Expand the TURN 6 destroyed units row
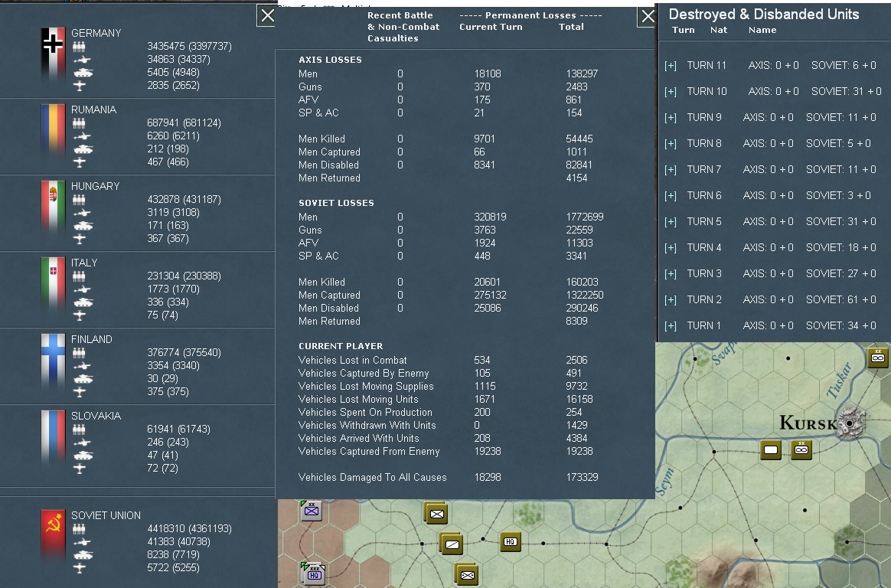Screen dimensions: 891x588 [671, 196]
